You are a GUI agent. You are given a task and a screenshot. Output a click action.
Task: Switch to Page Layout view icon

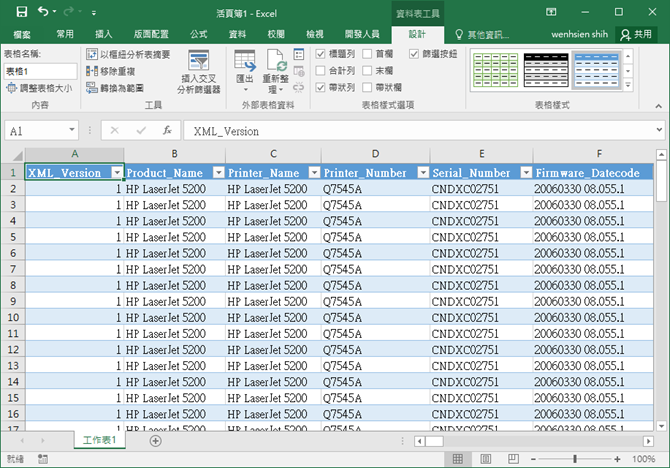[x=485, y=459]
